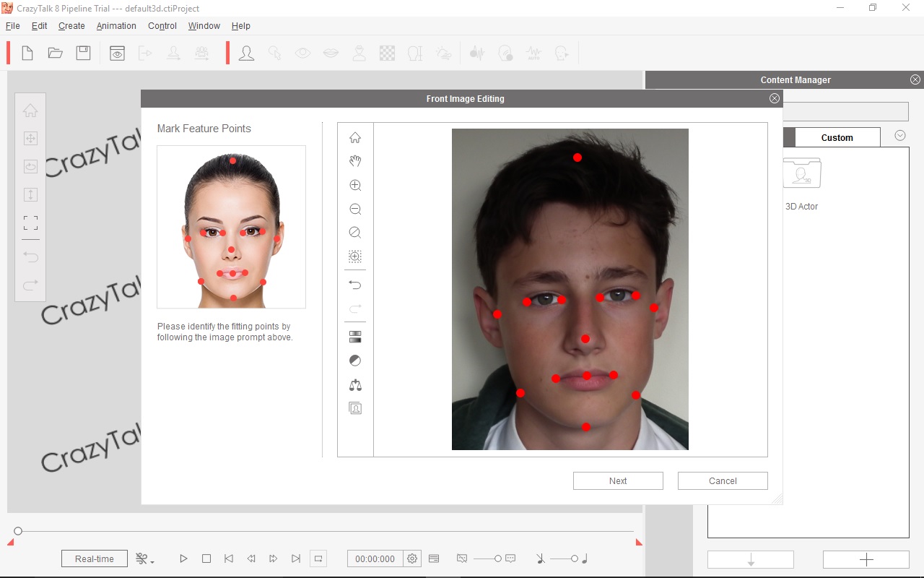Image resolution: width=924 pixels, height=578 pixels.
Task: Click the full-screen frame icon in viewport toolbar
Action: point(30,223)
